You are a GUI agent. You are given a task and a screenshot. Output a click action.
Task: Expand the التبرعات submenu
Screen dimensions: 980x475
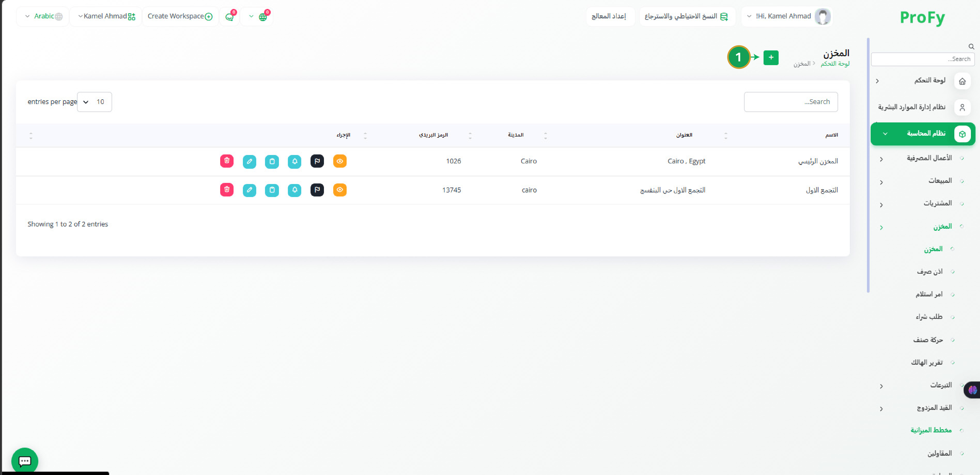tap(881, 386)
